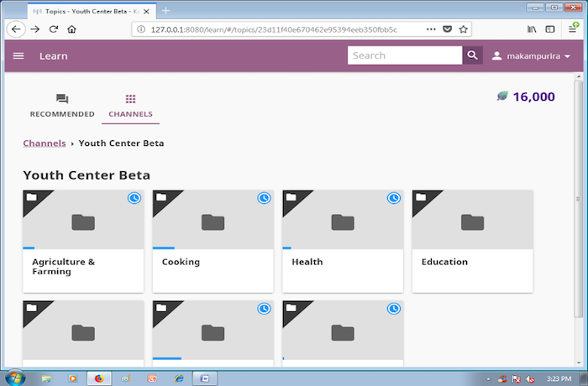Click the Channels breadcrumb link
The width and height of the screenshot is (588, 386).
pos(45,143)
